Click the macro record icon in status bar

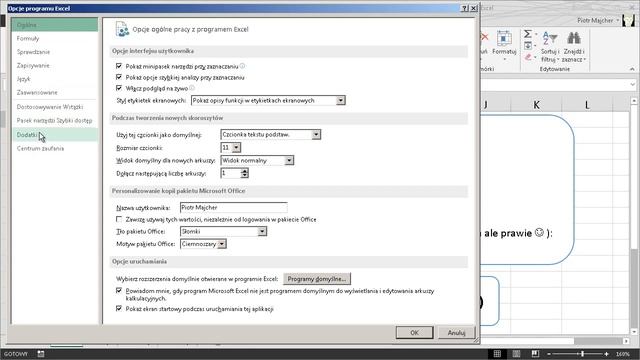tap(41, 354)
